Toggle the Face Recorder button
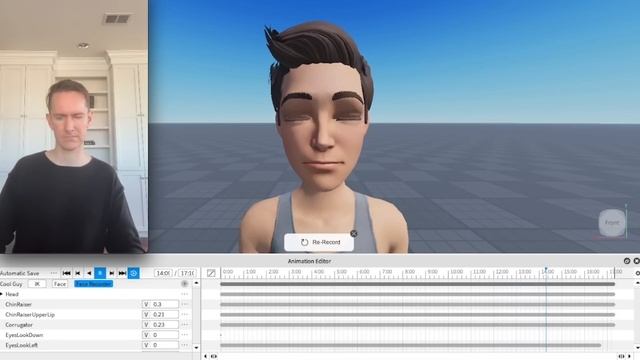The height and width of the screenshot is (360, 640). coord(93,284)
